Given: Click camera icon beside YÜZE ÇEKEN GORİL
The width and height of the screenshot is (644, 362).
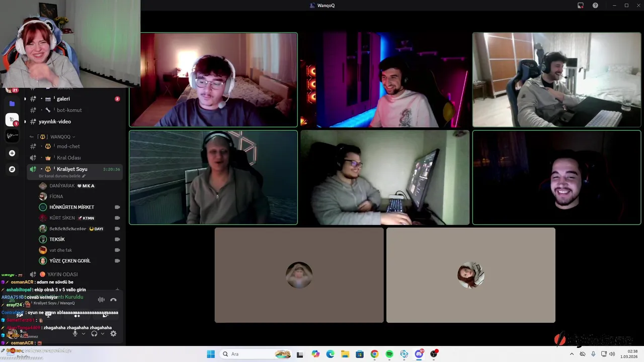Looking at the screenshot, I should tap(117, 261).
